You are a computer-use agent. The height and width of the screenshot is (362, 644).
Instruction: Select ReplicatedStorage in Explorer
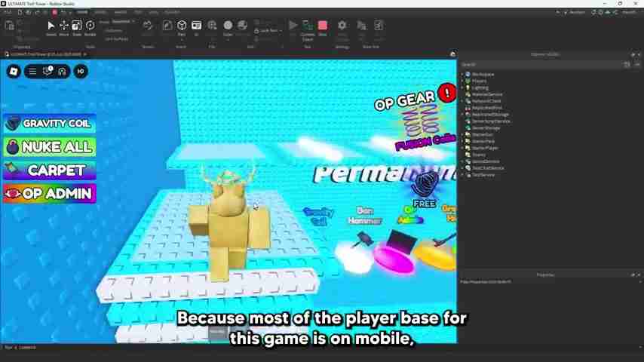(x=490, y=115)
